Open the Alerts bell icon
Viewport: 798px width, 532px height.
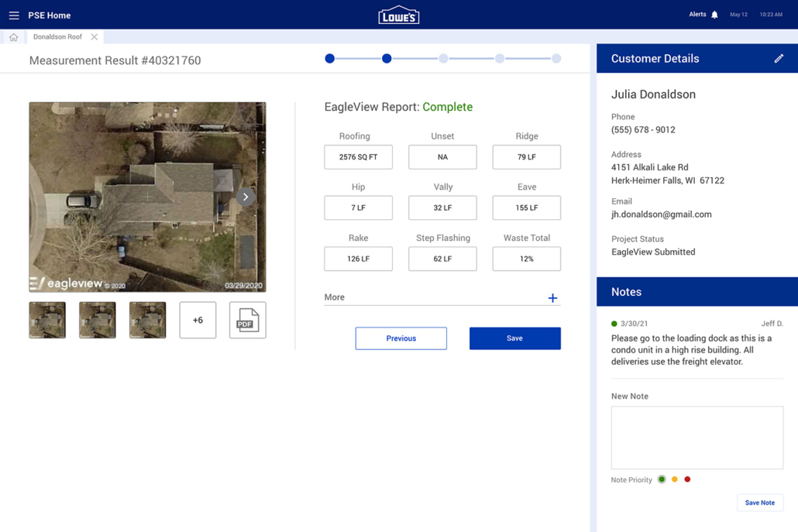tap(714, 15)
